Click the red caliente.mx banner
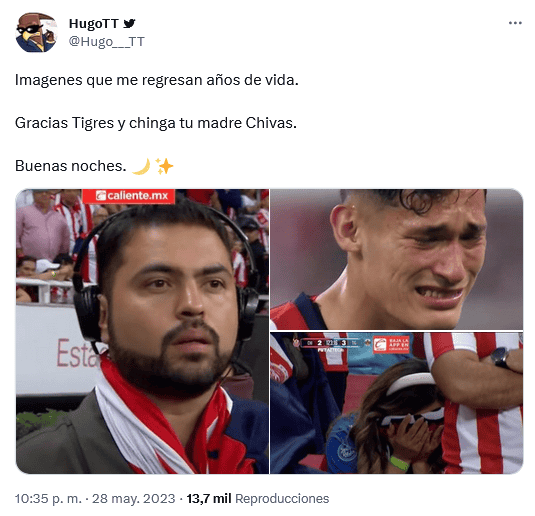Image resolution: width=535 pixels, height=516 pixels. 129,196
